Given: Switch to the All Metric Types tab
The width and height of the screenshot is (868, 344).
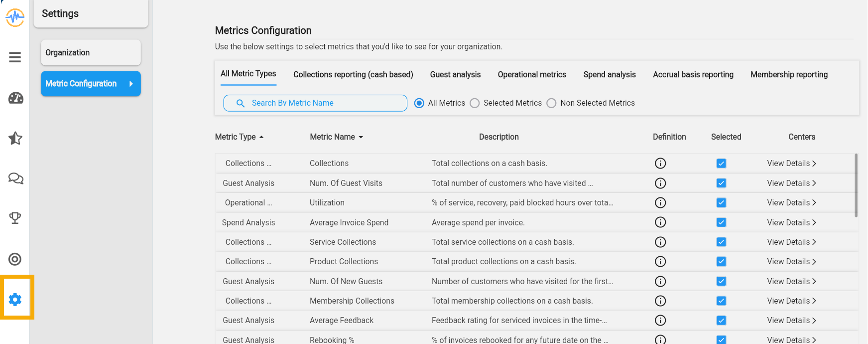Looking at the screenshot, I should point(248,74).
